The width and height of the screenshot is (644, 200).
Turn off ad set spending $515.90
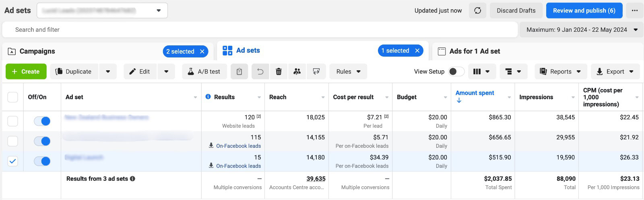[x=42, y=161]
